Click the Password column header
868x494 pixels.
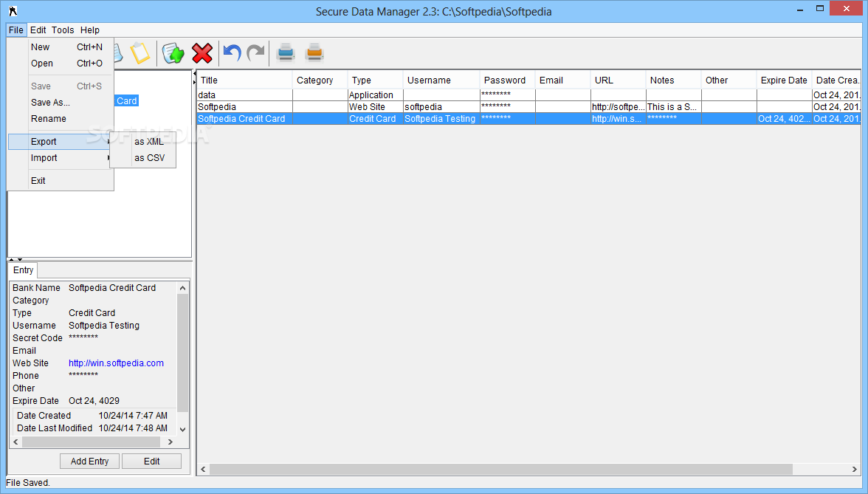pyautogui.click(x=508, y=80)
